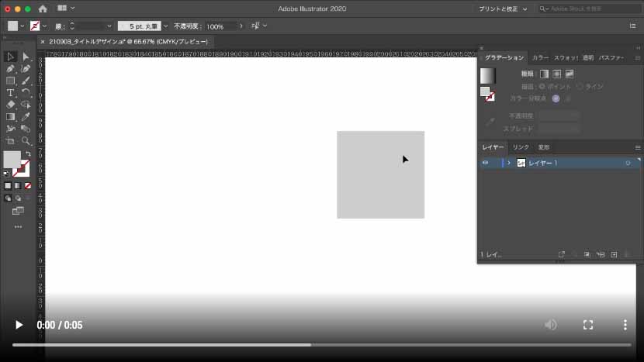Screen dimensions: 644x362
Task: Click gradient preview swatch in panel
Action: pos(488,76)
